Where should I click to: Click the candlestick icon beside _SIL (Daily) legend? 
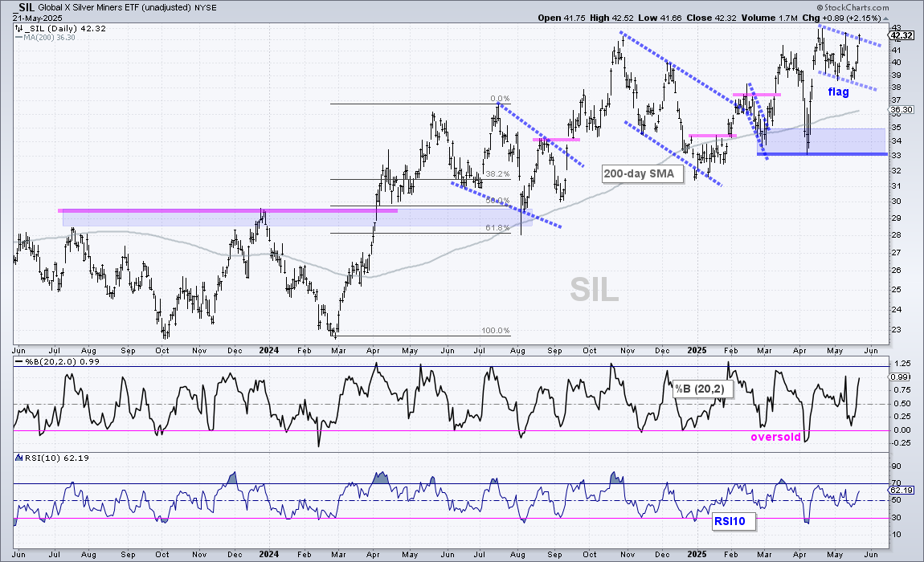[18, 28]
